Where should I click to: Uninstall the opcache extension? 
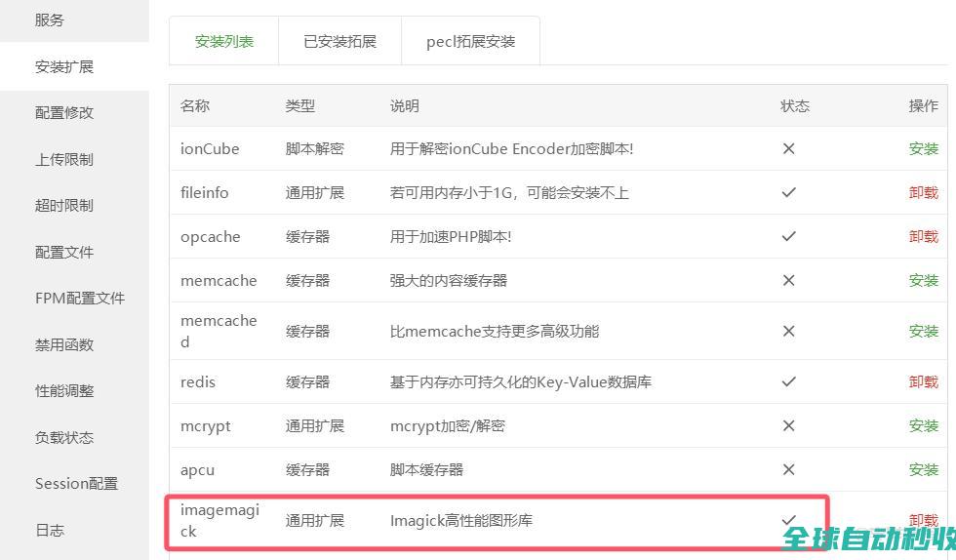923,236
